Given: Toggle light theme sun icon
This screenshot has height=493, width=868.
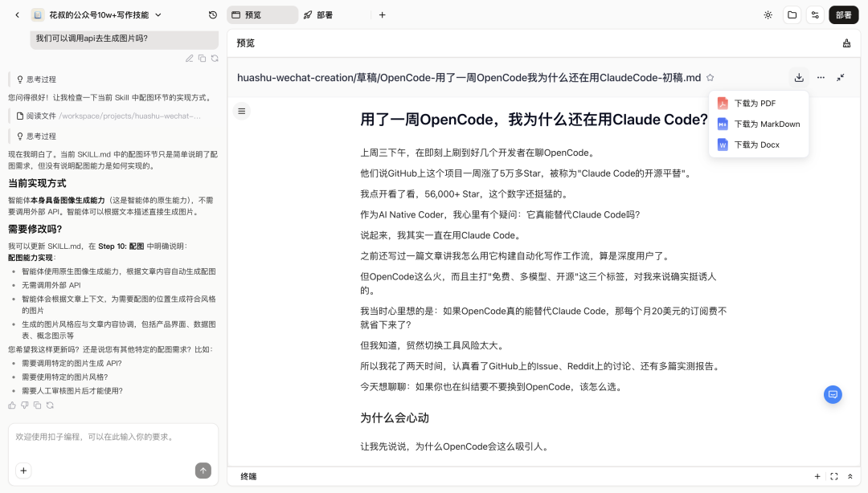Looking at the screenshot, I should click(x=768, y=15).
